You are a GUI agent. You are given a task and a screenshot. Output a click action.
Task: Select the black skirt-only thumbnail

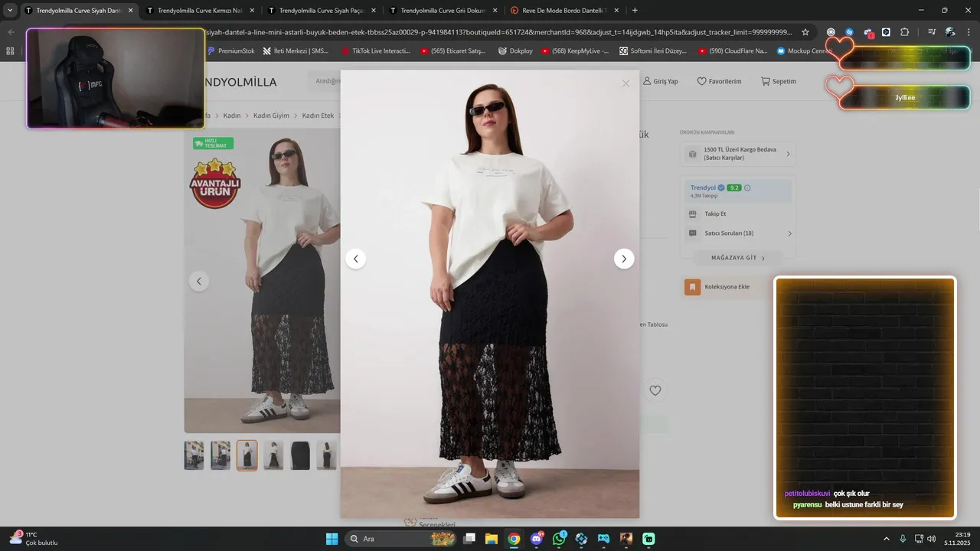(300, 455)
